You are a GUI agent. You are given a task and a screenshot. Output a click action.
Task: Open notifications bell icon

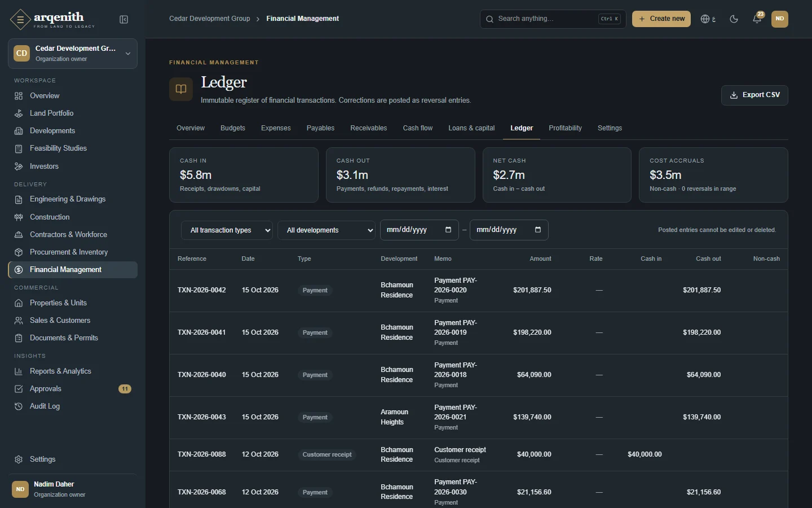pyautogui.click(x=757, y=19)
